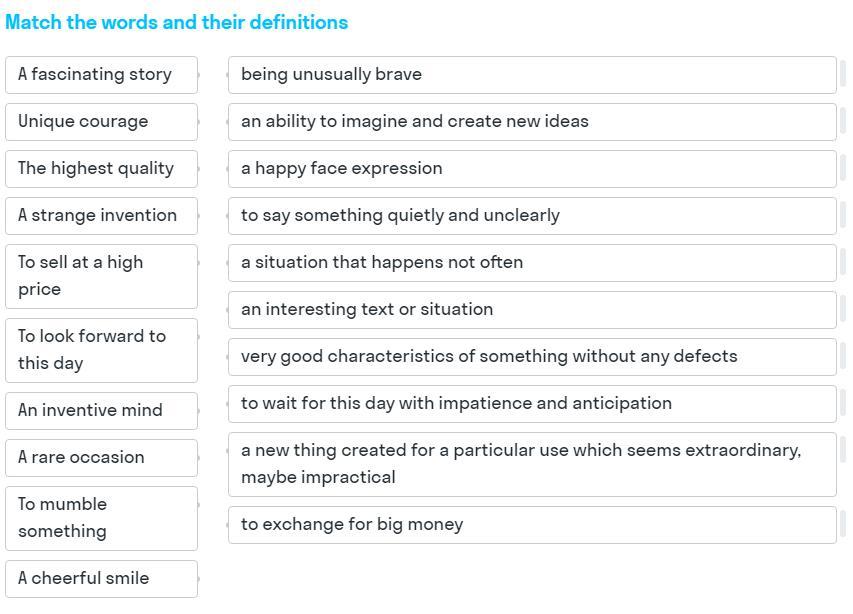
Task: Select 'a new thing created' definition box
Action: coord(532,464)
